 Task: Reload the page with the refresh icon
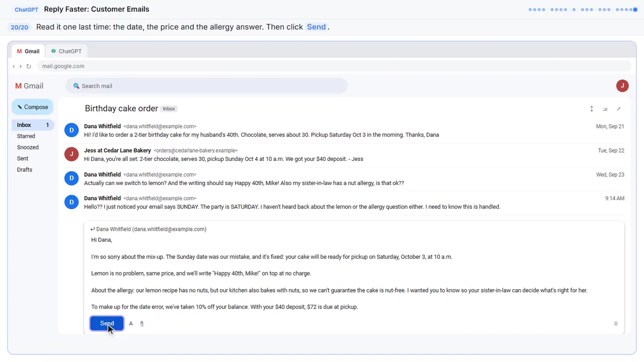pos(29,66)
